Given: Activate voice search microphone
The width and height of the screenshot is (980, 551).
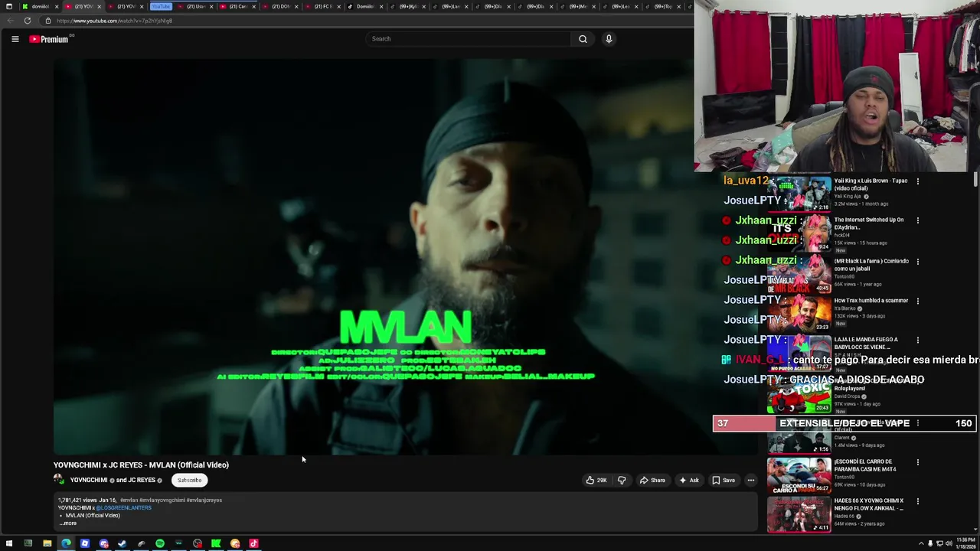Looking at the screenshot, I should (609, 39).
